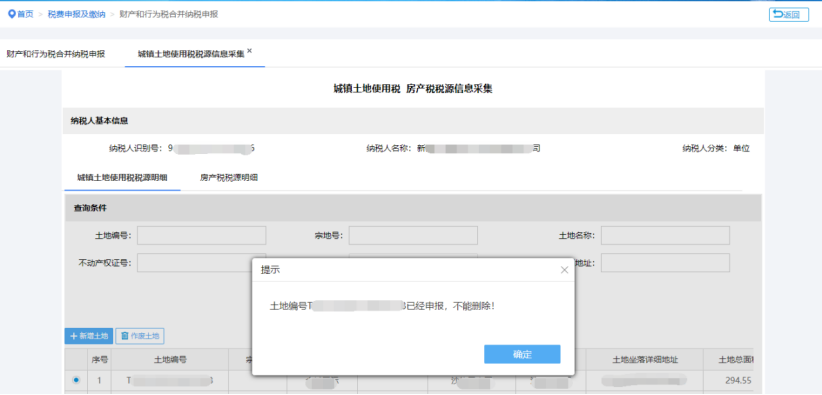
Task: Click the 确定 button in the dialog
Action: tap(522, 354)
